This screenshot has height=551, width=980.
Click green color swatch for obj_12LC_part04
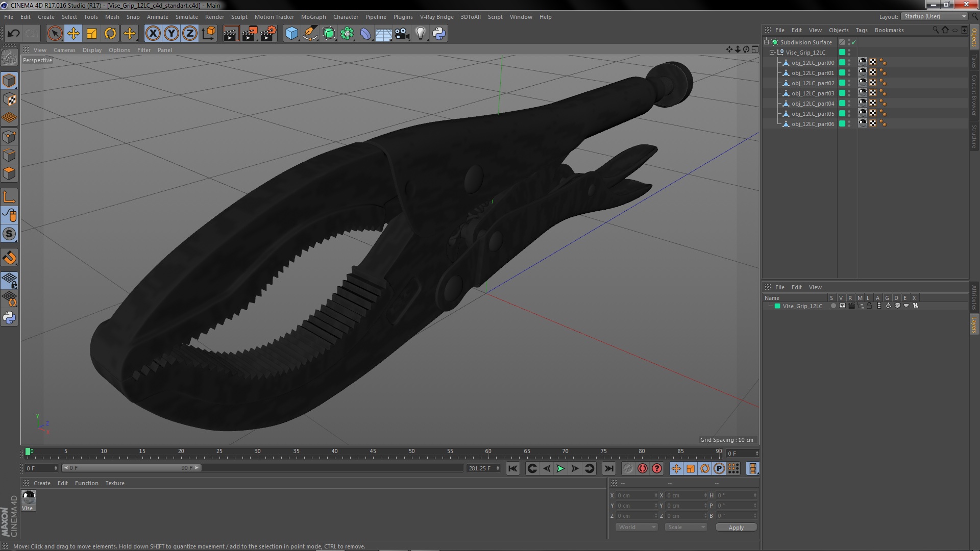tap(842, 103)
